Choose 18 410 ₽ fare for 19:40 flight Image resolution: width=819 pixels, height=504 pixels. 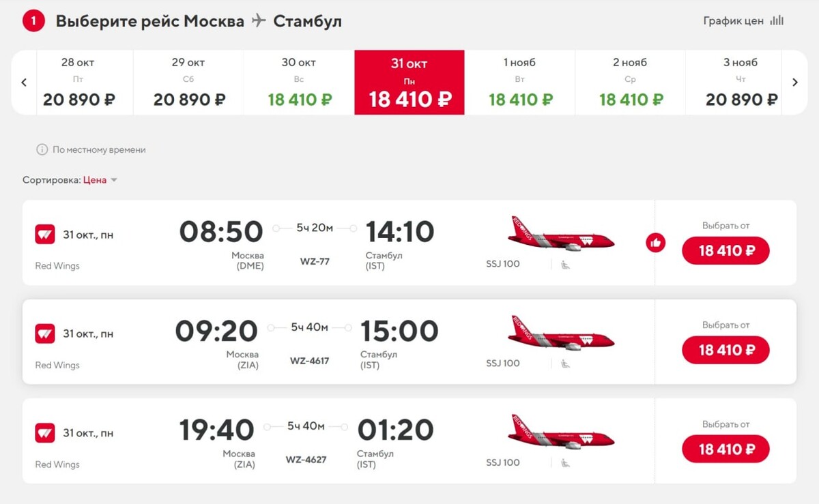tap(725, 449)
